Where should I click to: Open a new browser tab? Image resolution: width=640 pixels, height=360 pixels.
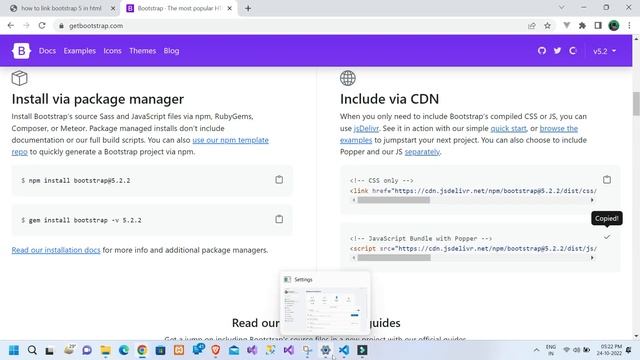248,8
